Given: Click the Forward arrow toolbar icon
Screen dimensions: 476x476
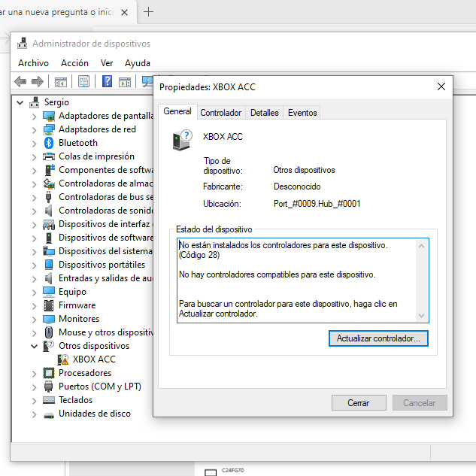Looking at the screenshot, I should pyautogui.click(x=38, y=82).
